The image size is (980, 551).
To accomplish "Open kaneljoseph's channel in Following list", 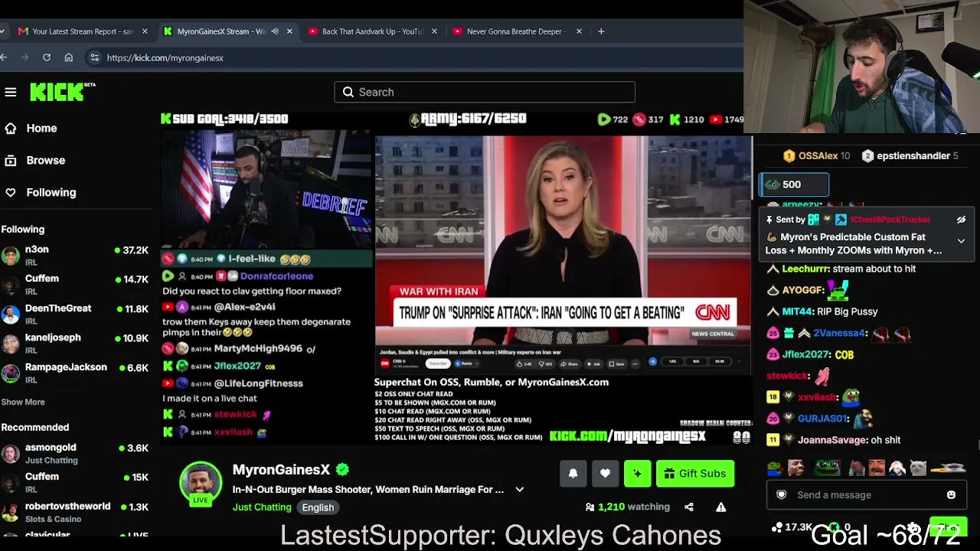I will click(x=75, y=344).
